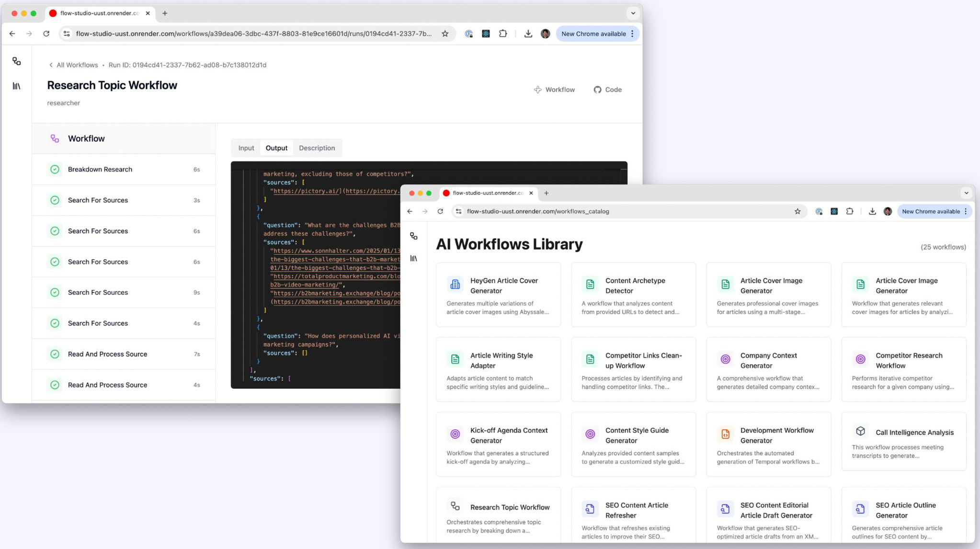Screen dimensions: 980x549
Task: Open profile avatar in back browser window
Action: pyautogui.click(x=545, y=34)
